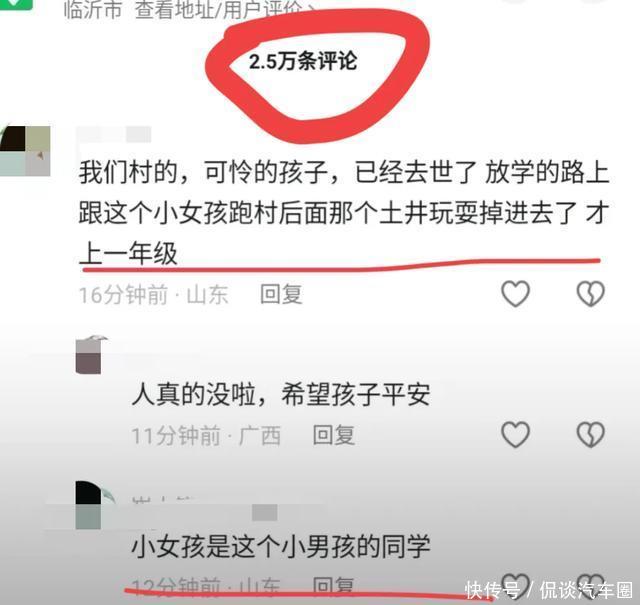Tap the green badge icon at top left
This screenshot has width=640, height=605.
16,4
